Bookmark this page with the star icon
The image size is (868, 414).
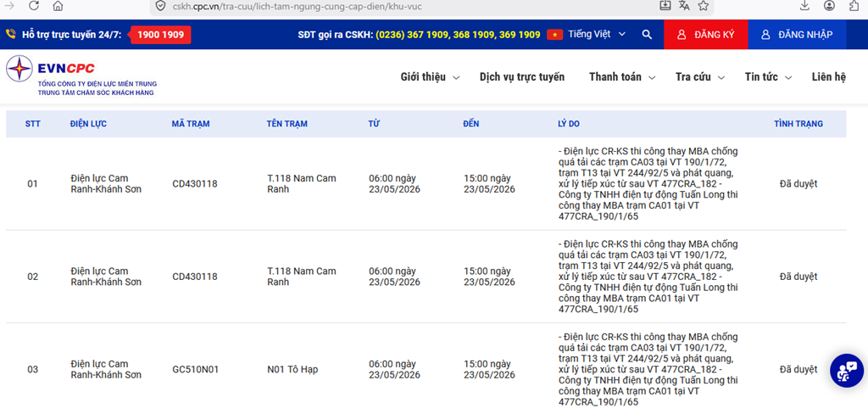click(x=703, y=6)
